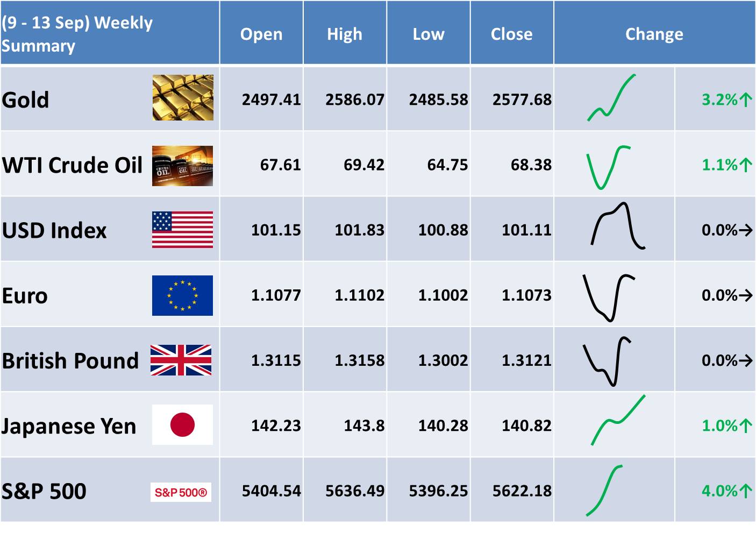Viewport: 756px width, 553px height.
Task: Click the Japan flag icon
Action: (x=182, y=425)
